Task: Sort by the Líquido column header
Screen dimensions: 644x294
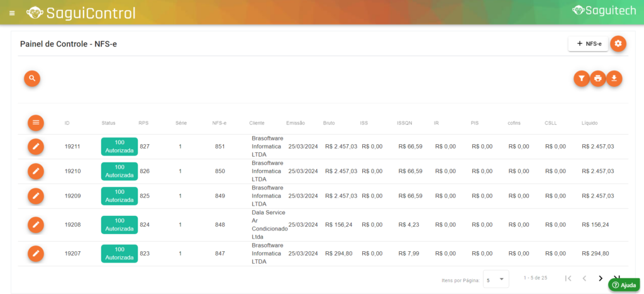Action: [x=589, y=123]
